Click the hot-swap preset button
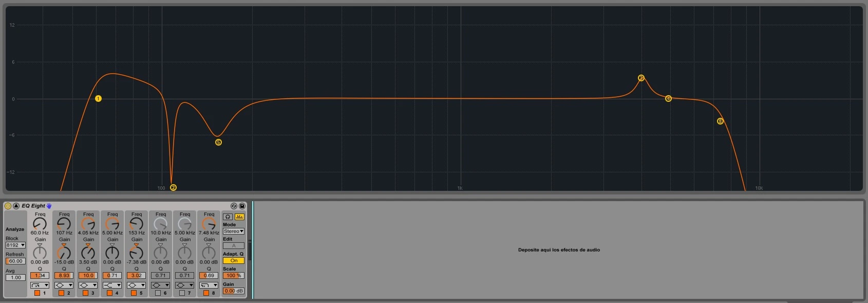Screen dimensions: 868x303 coord(234,206)
